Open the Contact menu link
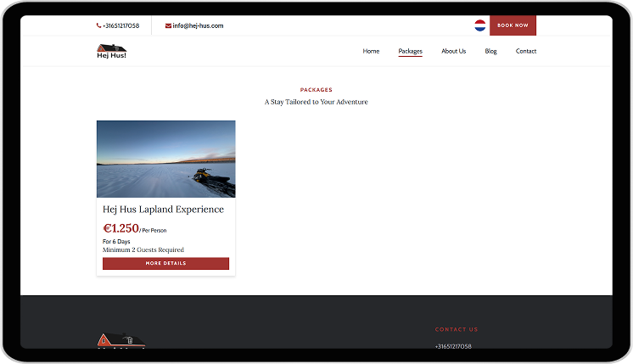Image resolution: width=633 pixels, height=364 pixels. tap(526, 51)
